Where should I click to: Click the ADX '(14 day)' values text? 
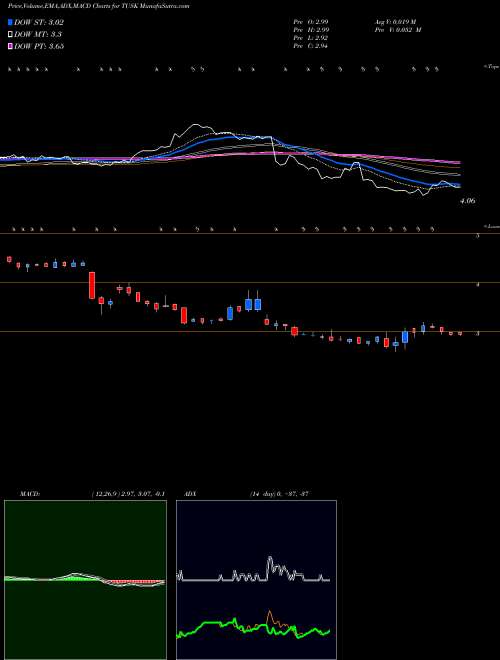[280, 493]
